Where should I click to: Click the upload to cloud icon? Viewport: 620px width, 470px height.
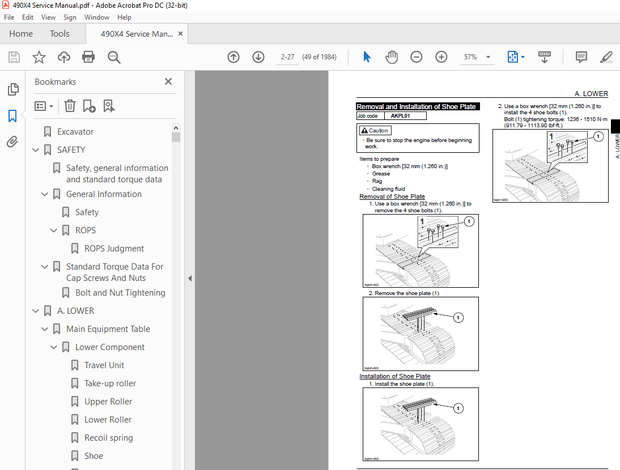pyautogui.click(x=64, y=57)
